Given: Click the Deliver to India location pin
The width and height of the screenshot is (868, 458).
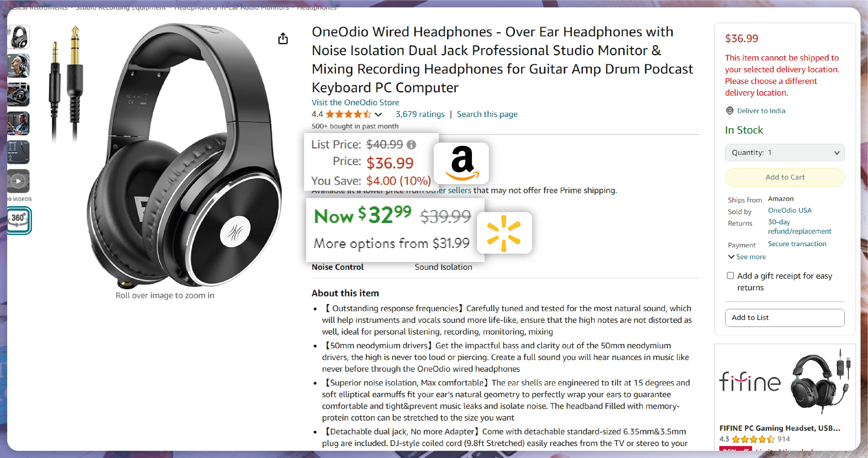Looking at the screenshot, I should coord(729,111).
